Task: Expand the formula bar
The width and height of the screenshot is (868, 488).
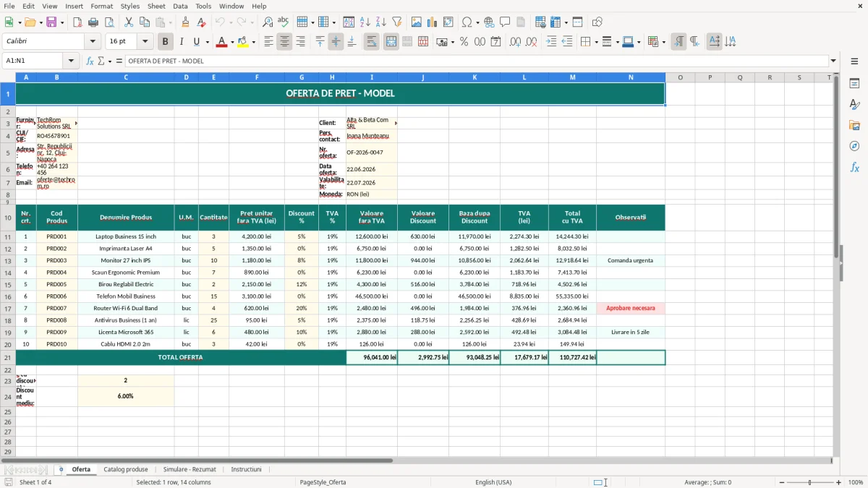Action: coord(833,61)
